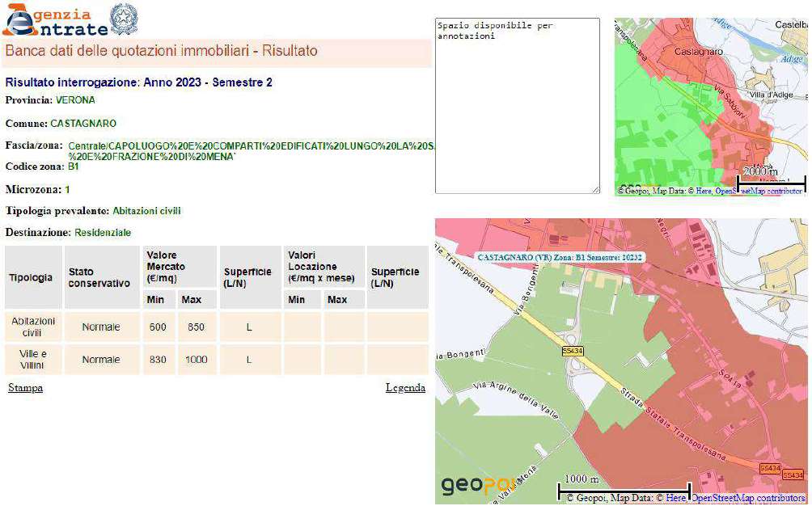Select the 500 minimum value for Abitazioni civili
812x506 pixels.
point(157,327)
